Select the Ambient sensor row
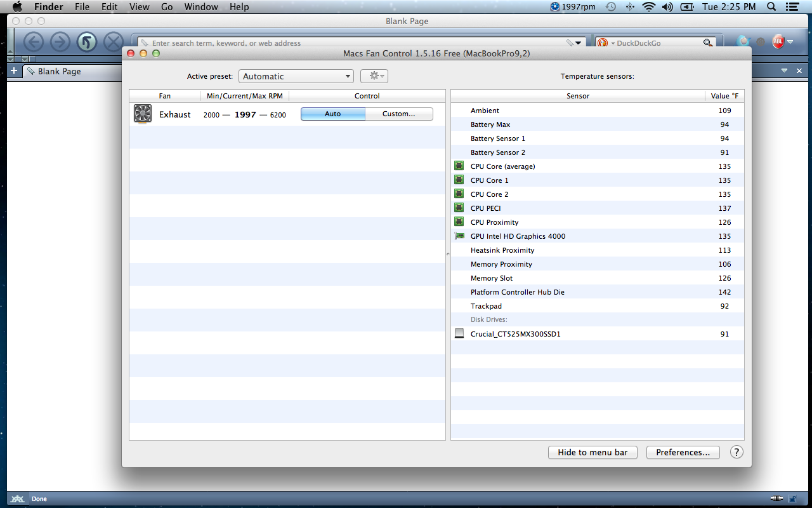812x508 pixels. [x=598, y=110]
